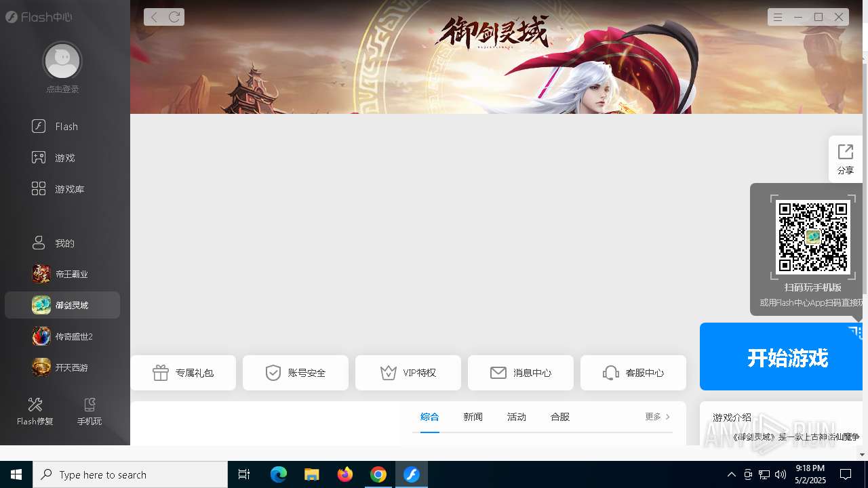Click the Flash中心 logo
This screenshot has height=488, width=868.
(39, 17)
